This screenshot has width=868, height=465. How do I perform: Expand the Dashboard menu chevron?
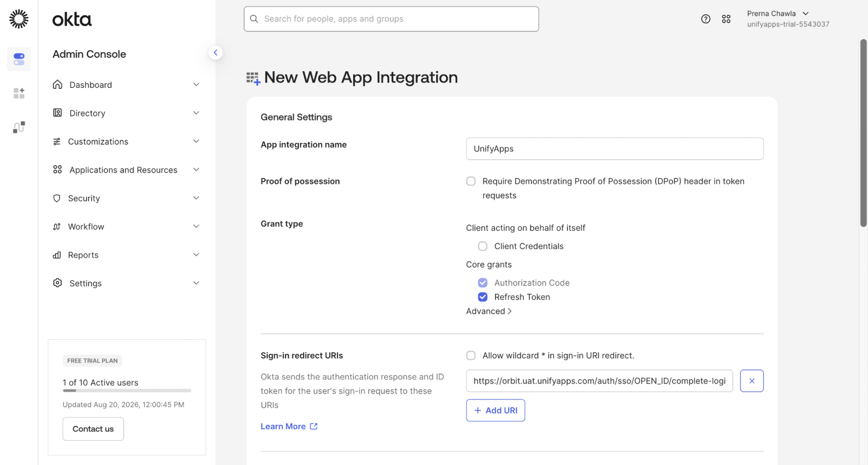(x=196, y=85)
